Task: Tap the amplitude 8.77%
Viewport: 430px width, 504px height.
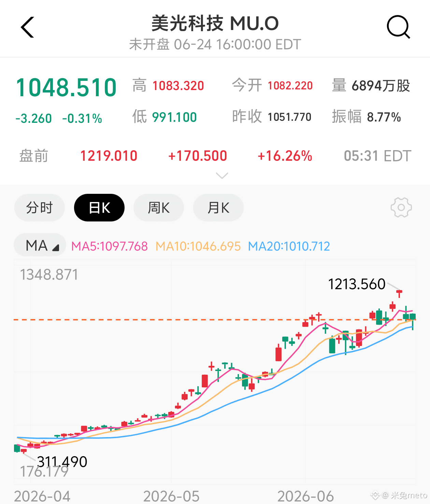Action: click(x=384, y=117)
